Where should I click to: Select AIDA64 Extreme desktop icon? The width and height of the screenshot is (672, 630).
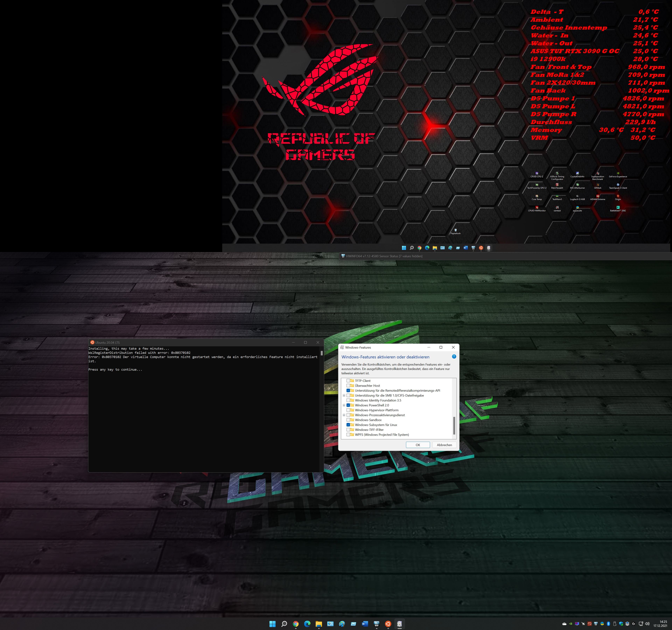tap(598, 197)
